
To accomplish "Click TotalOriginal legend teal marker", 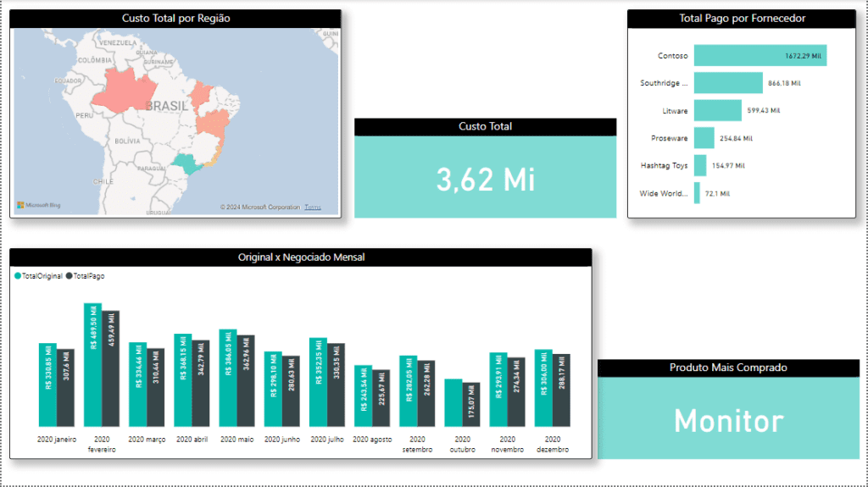I will [18, 275].
